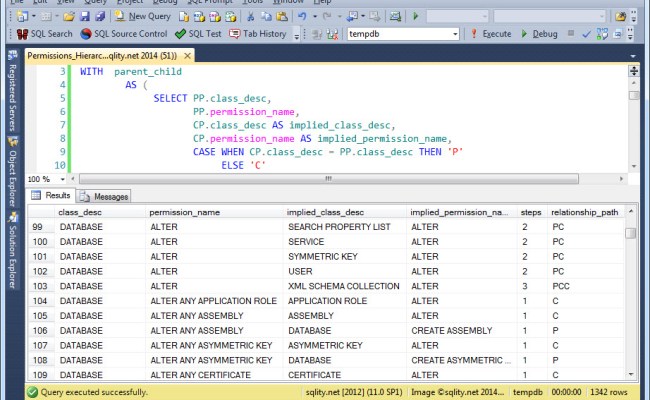Open the Object Explorer side tab
650x400 pixels.
pyautogui.click(x=12, y=172)
